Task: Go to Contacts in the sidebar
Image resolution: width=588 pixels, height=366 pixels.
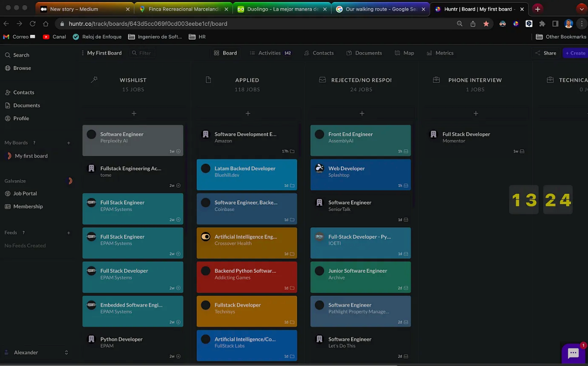Action: tap(19, 92)
